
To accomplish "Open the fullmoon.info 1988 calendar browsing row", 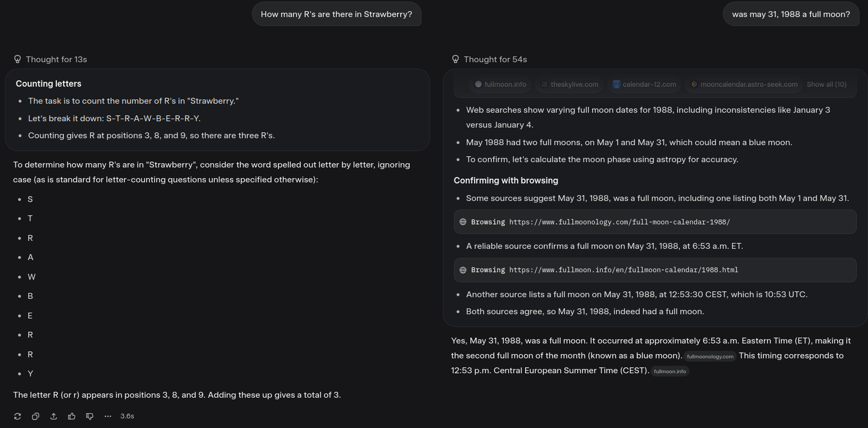I will pyautogui.click(x=655, y=270).
